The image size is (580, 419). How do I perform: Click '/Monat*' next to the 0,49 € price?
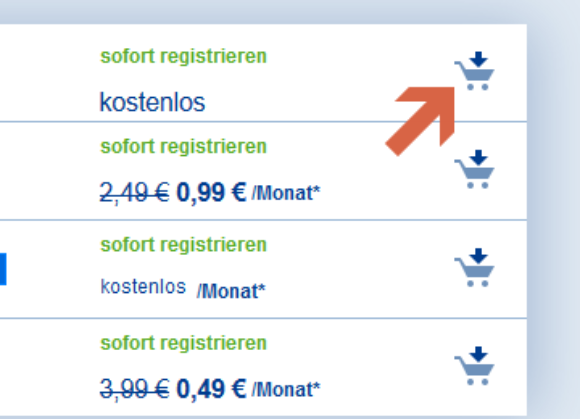[x=286, y=390]
